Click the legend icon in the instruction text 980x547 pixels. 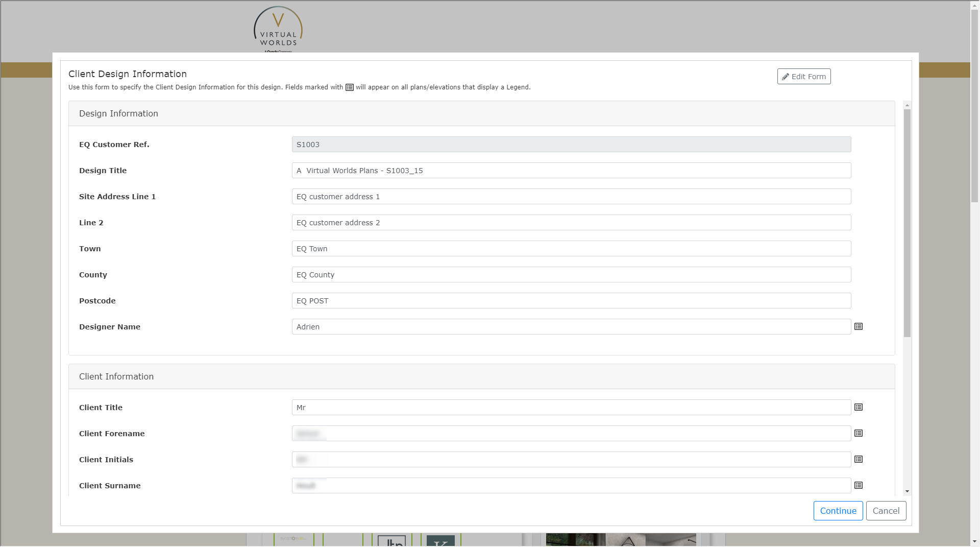pos(350,87)
